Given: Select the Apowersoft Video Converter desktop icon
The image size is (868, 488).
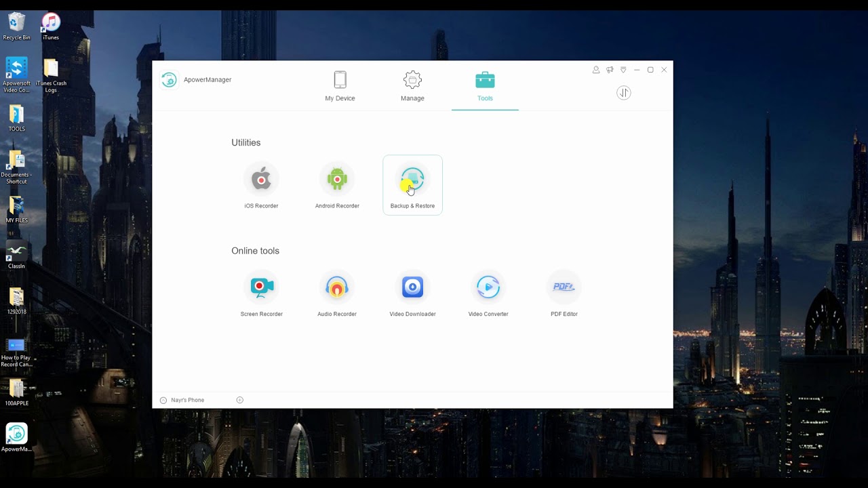Looking at the screenshot, I should click(x=16, y=75).
